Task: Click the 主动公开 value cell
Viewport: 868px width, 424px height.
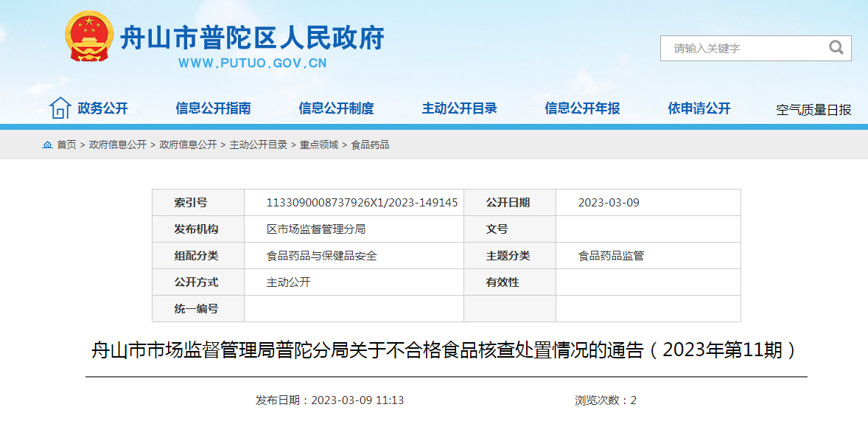Action: pyautogui.click(x=354, y=282)
